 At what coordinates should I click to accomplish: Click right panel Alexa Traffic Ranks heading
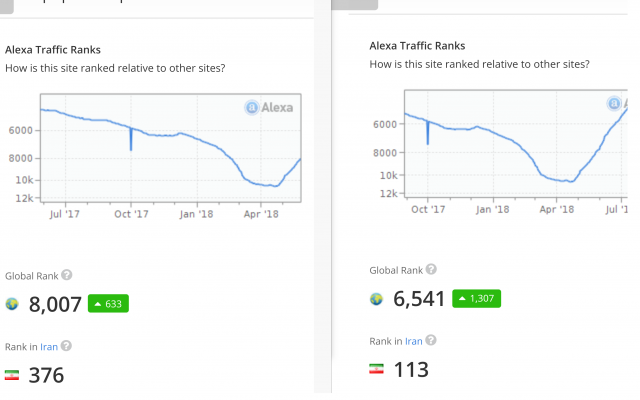417,46
